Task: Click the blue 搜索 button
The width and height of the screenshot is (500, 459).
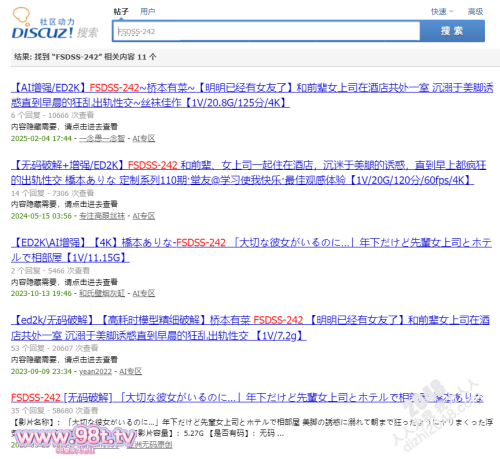Action: pos(452,31)
